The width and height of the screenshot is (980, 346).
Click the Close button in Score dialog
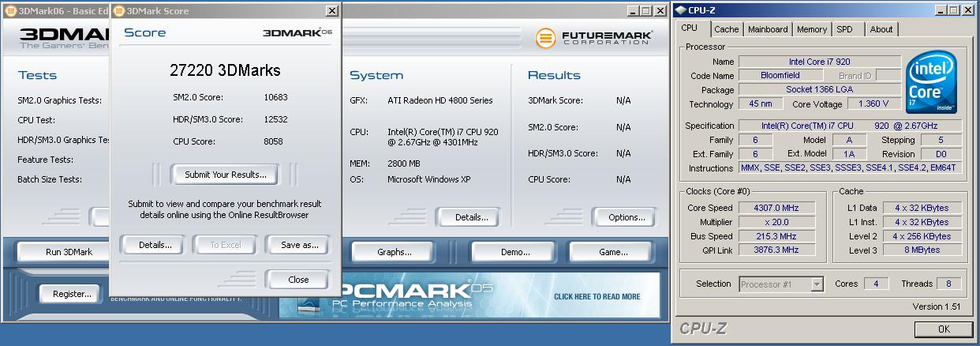[298, 280]
